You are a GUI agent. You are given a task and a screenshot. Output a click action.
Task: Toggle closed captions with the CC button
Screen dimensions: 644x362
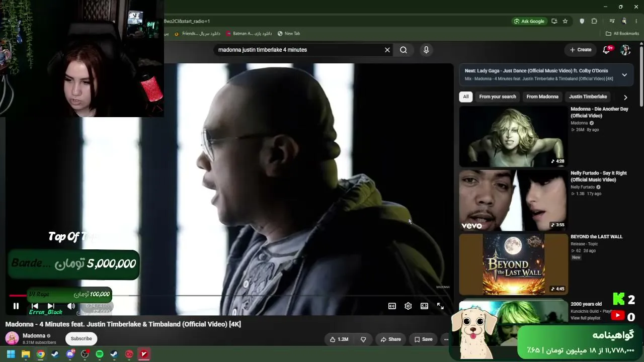392,306
